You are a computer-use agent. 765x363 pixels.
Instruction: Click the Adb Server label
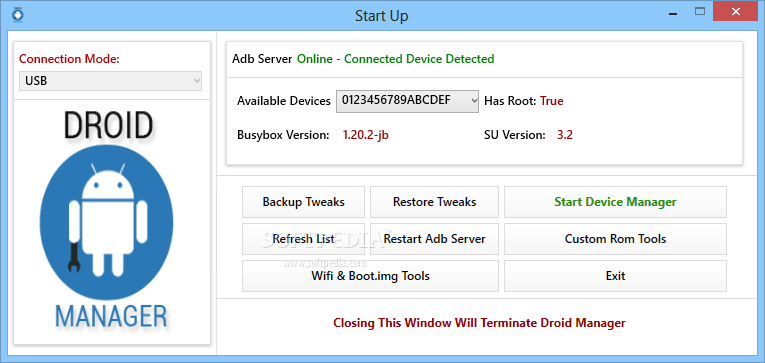262,59
